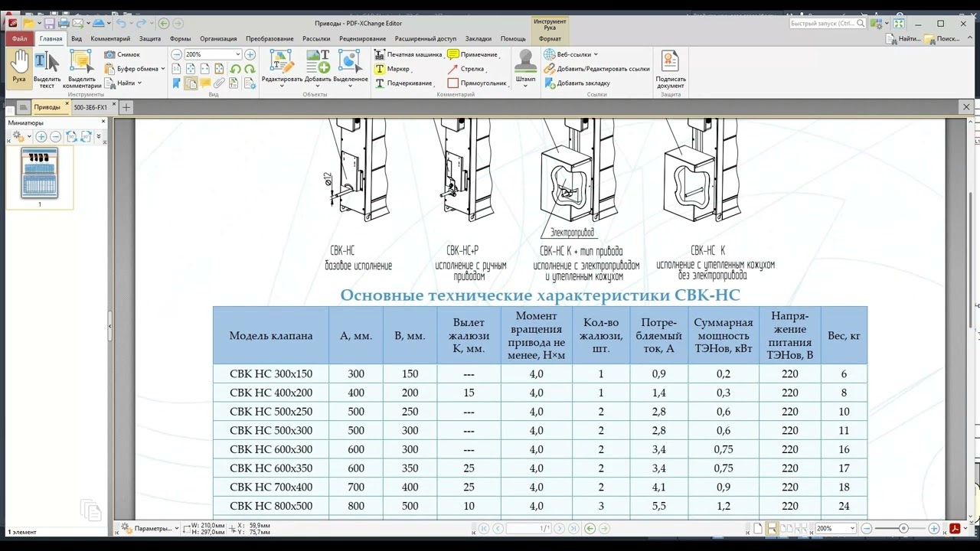This screenshot has width=980, height=551.
Task: Click the Find (Найти…) button at top right
Action: (903, 38)
